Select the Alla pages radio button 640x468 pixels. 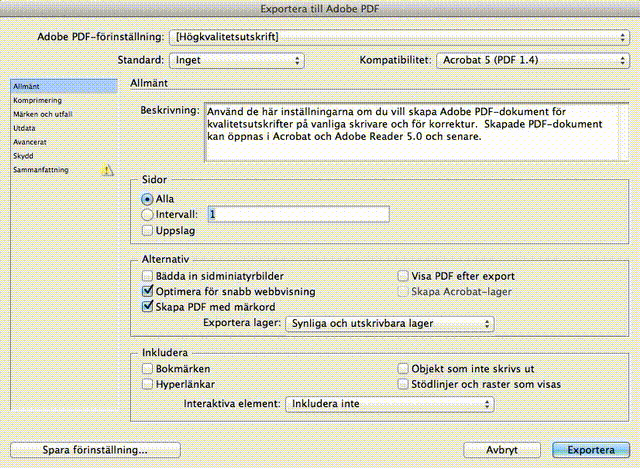pos(147,199)
